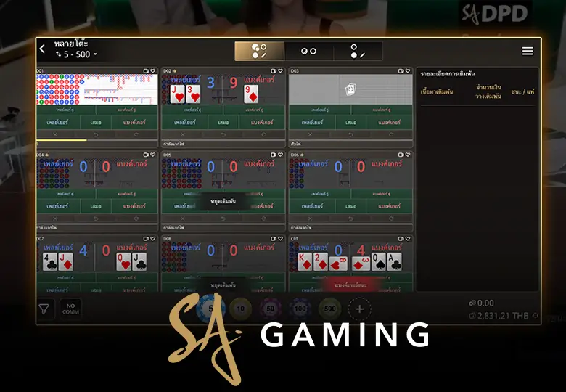Go back using the top-left arrow

(42, 49)
